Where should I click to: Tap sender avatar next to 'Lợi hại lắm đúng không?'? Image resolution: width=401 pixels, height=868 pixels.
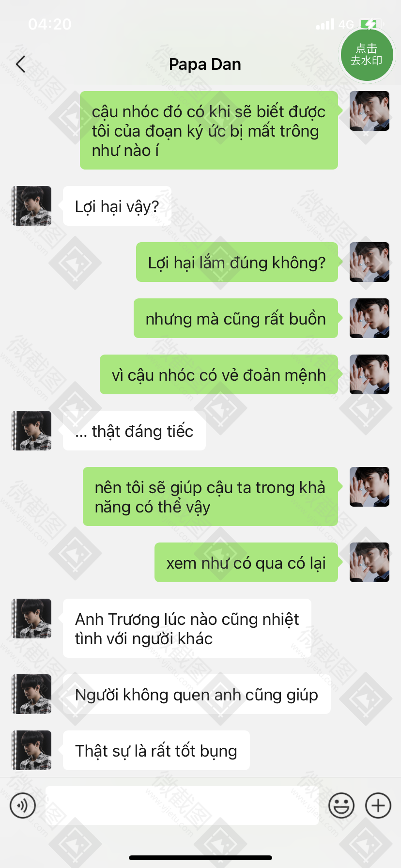[370, 262]
